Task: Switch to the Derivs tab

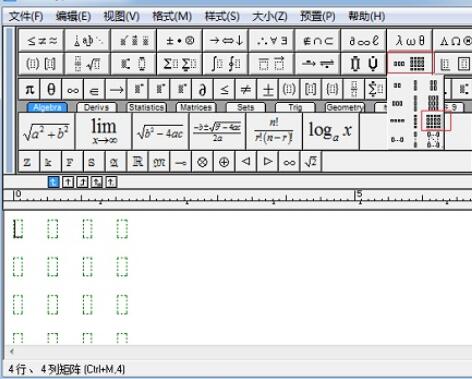Action: [96, 107]
